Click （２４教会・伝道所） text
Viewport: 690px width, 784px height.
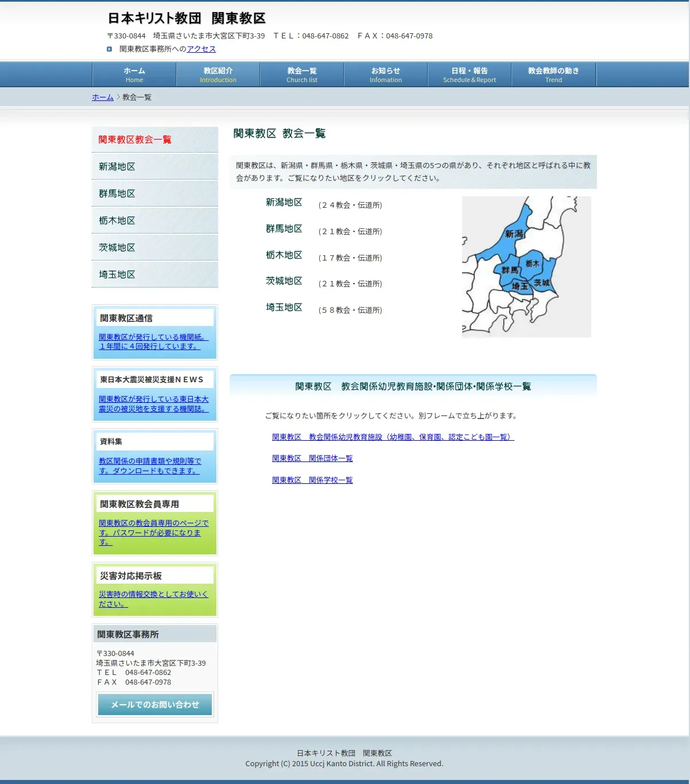pyautogui.click(x=350, y=205)
